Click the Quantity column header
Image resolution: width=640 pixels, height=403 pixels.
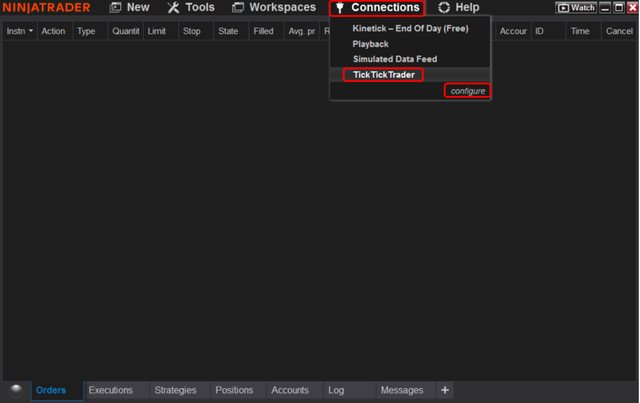tap(126, 31)
